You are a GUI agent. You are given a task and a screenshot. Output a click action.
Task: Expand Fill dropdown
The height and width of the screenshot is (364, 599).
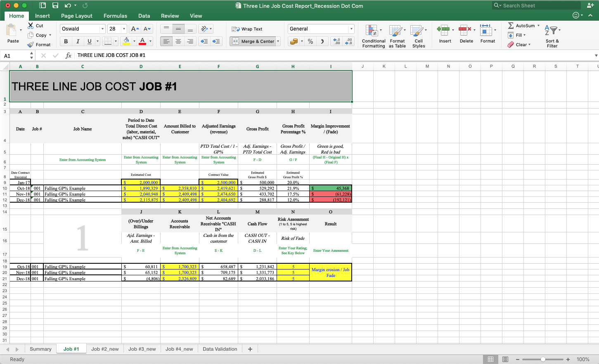524,35
